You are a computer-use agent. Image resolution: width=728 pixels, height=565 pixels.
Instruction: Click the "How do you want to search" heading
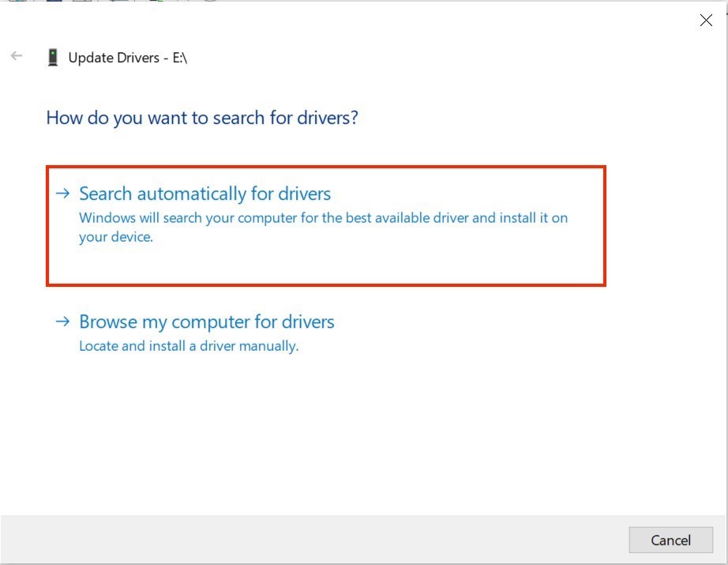pyautogui.click(x=202, y=117)
